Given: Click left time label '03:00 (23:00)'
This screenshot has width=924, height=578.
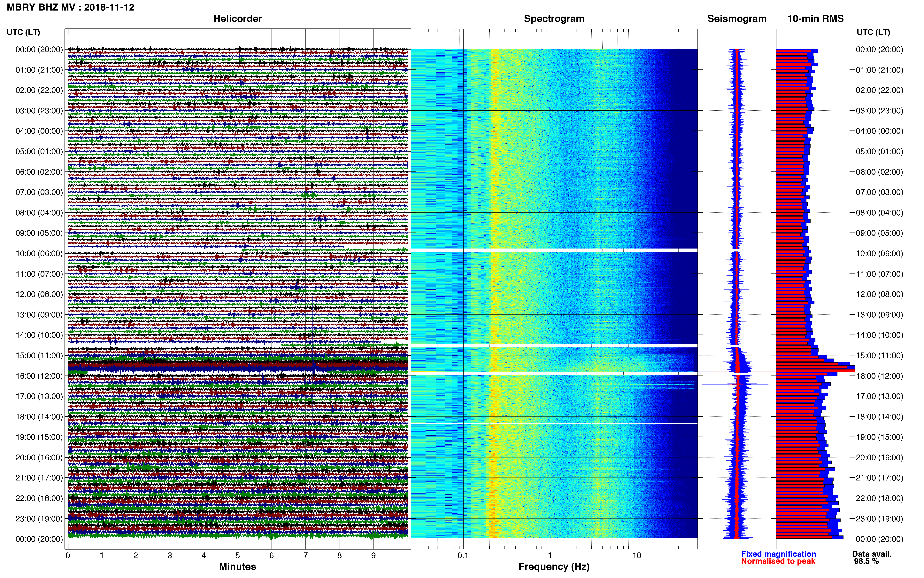Looking at the screenshot, I should coord(39,111).
